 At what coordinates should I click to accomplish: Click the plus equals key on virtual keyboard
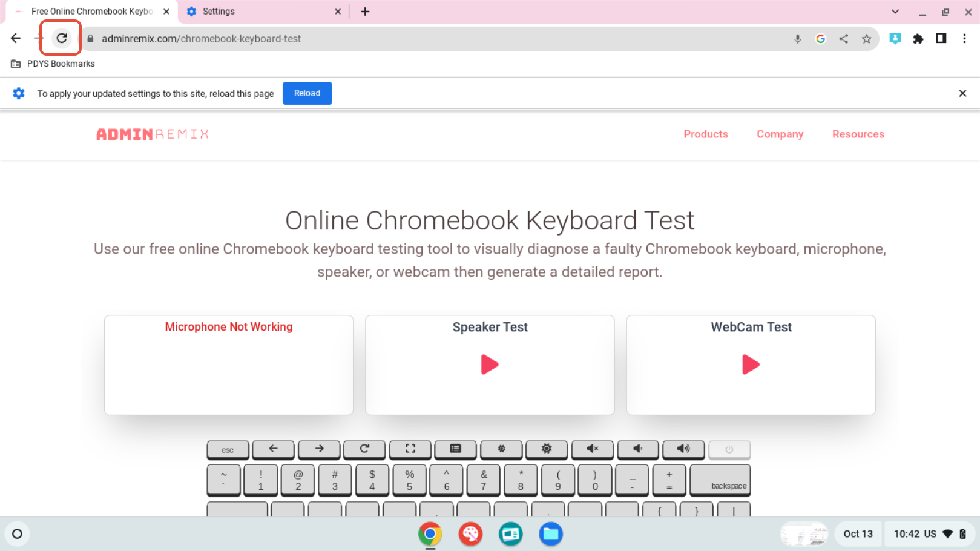tap(669, 480)
